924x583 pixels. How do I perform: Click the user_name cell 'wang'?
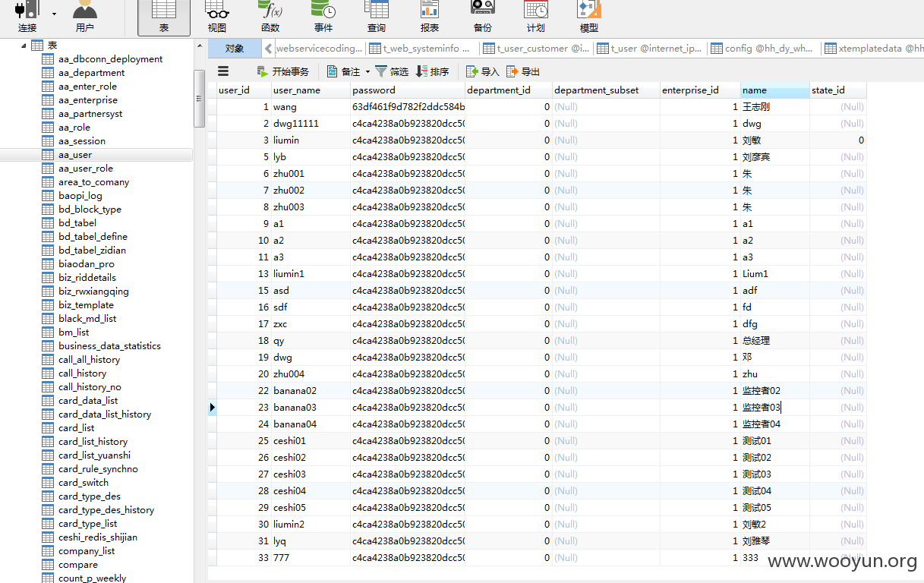pos(311,107)
